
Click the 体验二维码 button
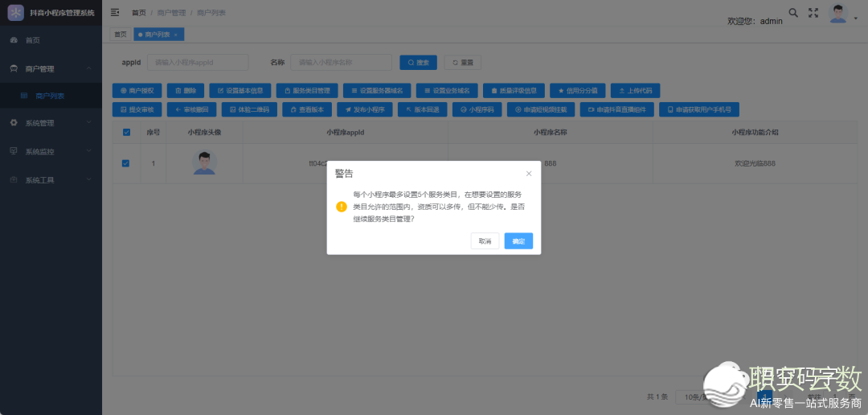coord(249,109)
